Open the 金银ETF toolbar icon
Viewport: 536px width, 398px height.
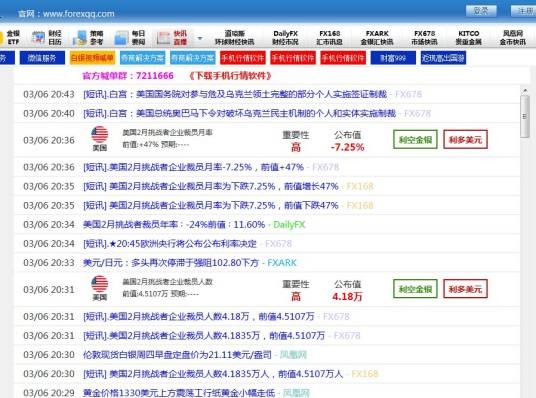point(10,38)
